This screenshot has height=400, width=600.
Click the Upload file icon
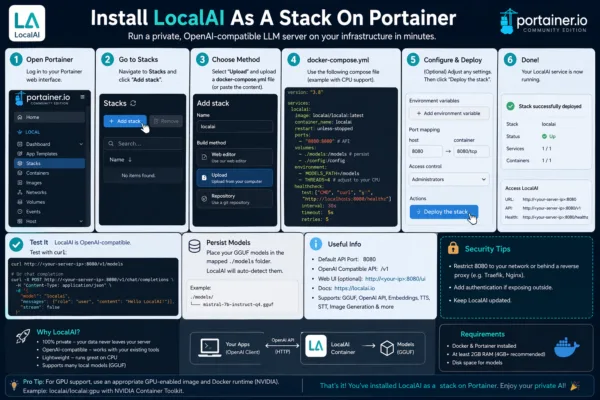point(204,178)
